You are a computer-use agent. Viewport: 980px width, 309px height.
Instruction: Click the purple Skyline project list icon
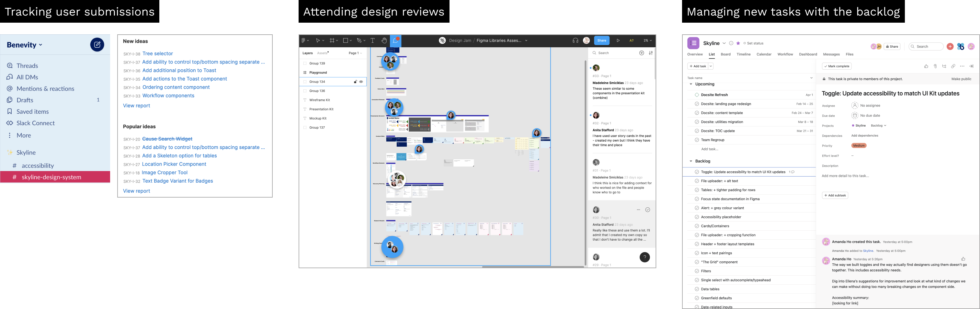click(693, 43)
